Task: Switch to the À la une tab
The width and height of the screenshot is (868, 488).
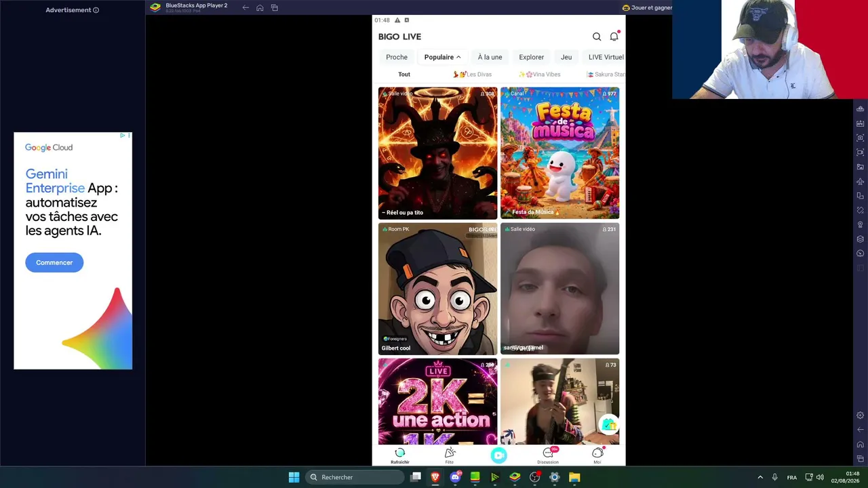Action: [490, 57]
